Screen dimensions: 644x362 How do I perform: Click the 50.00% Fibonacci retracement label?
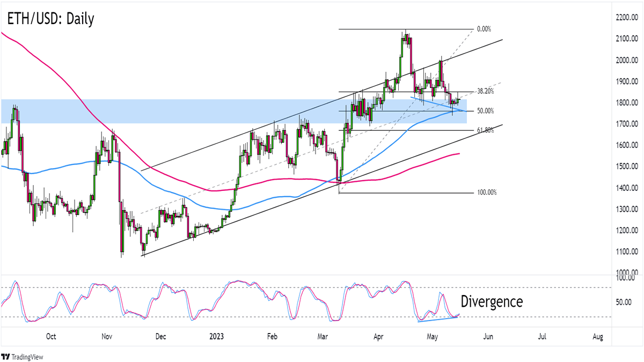(485, 111)
